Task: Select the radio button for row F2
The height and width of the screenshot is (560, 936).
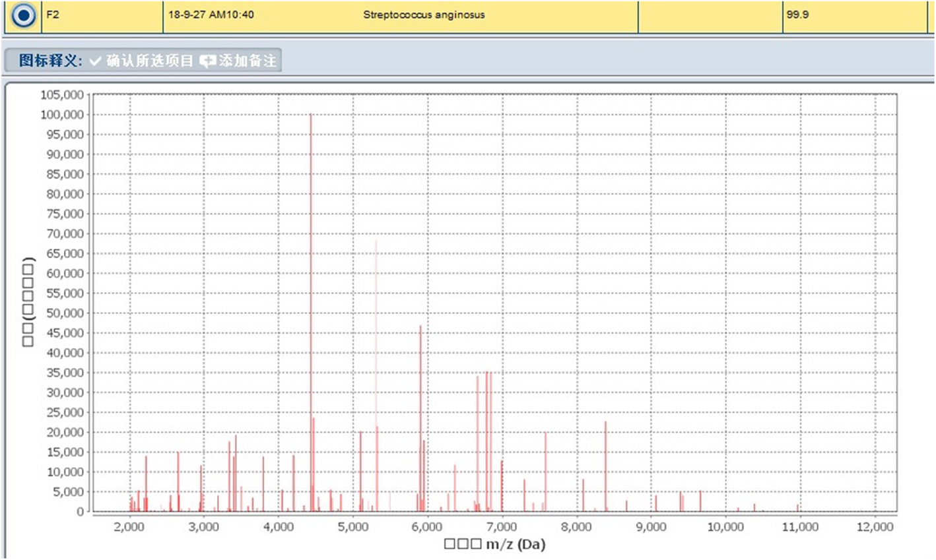Action: (x=24, y=15)
